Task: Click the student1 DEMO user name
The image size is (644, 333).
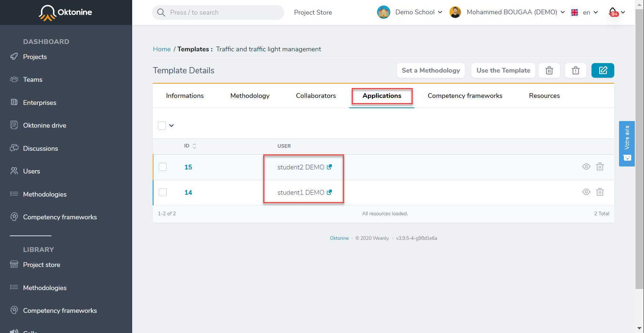Action: 301,192
